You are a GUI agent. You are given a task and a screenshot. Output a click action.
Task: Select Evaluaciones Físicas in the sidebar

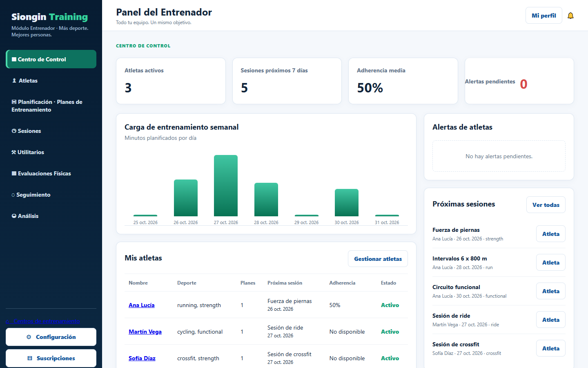[51, 173]
